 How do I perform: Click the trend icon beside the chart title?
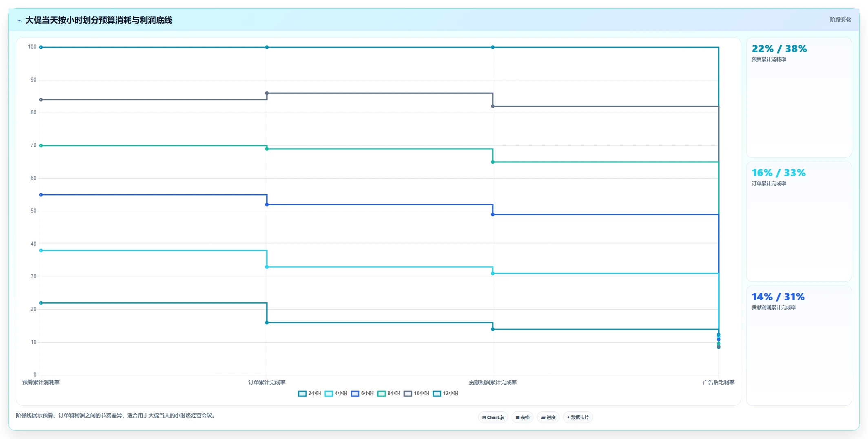[19, 20]
